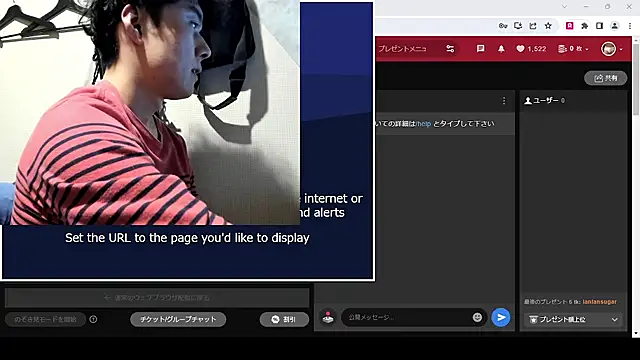The width and height of the screenshot is (640, 360).
Task: Toggle the browser side panel icon
Action: (x=599, y=26)
